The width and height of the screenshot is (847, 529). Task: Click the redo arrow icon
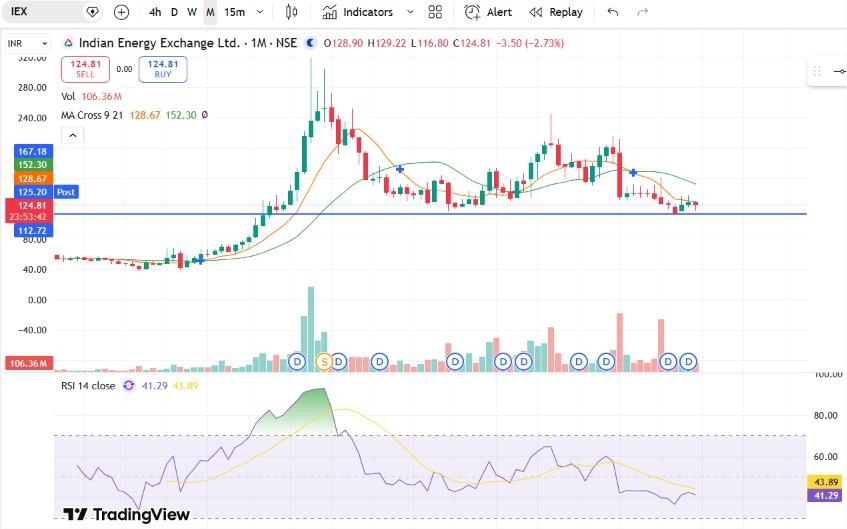click(642, 12)
